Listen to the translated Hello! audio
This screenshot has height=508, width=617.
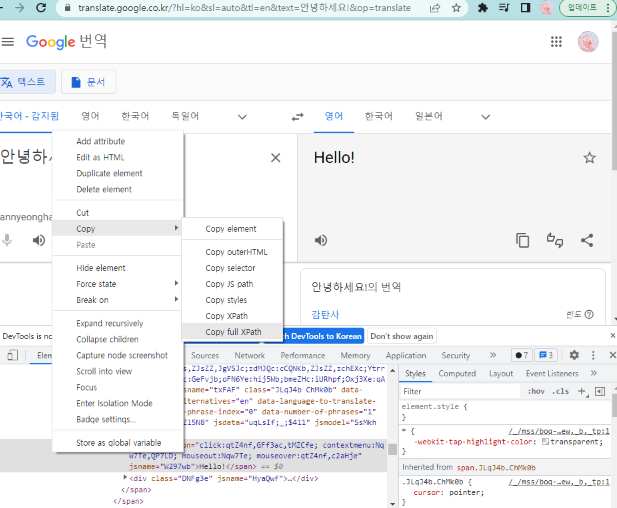coord(321,240)
